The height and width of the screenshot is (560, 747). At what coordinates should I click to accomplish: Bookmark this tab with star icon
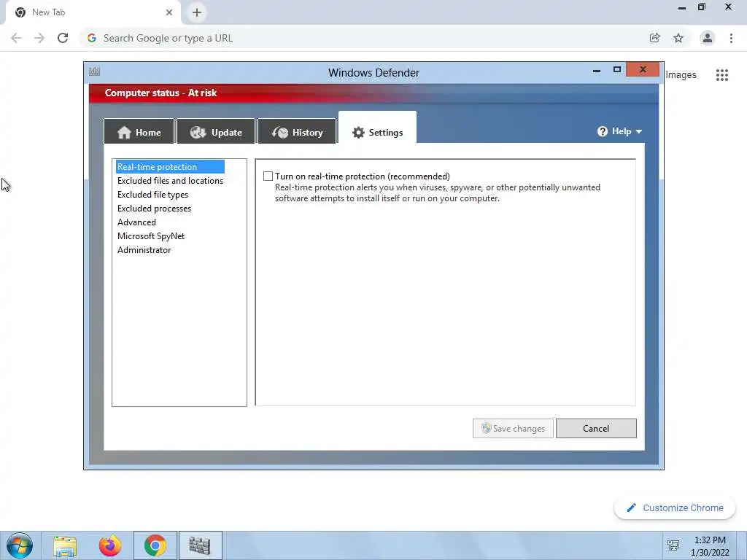[x=678, y=38]
